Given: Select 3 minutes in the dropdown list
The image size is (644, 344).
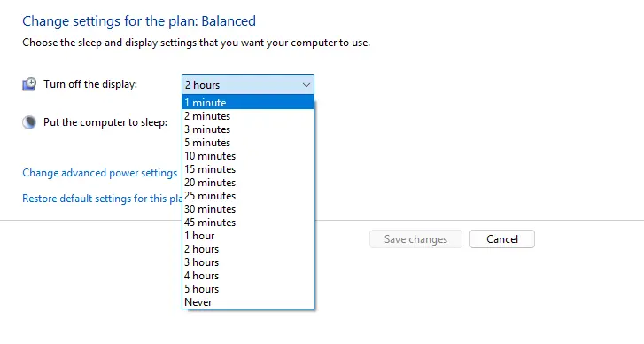Looking at the screenshot, I should 248,129.
